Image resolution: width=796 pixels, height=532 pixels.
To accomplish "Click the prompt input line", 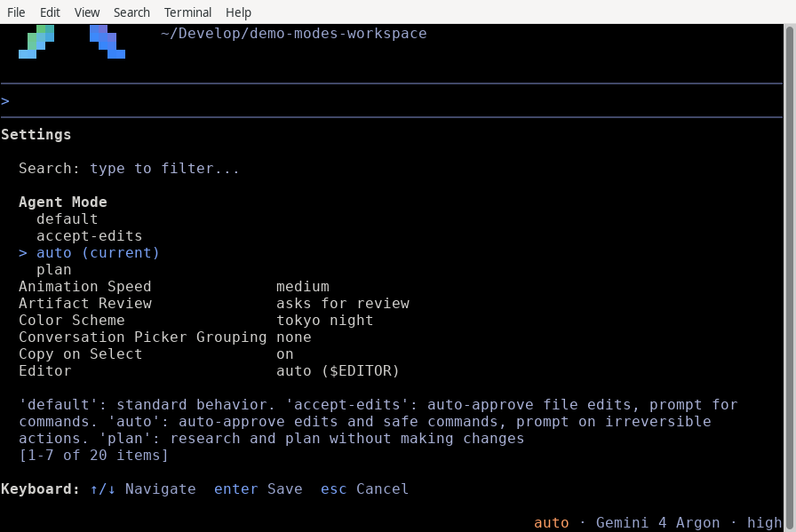I will click(x=392, y=100).
